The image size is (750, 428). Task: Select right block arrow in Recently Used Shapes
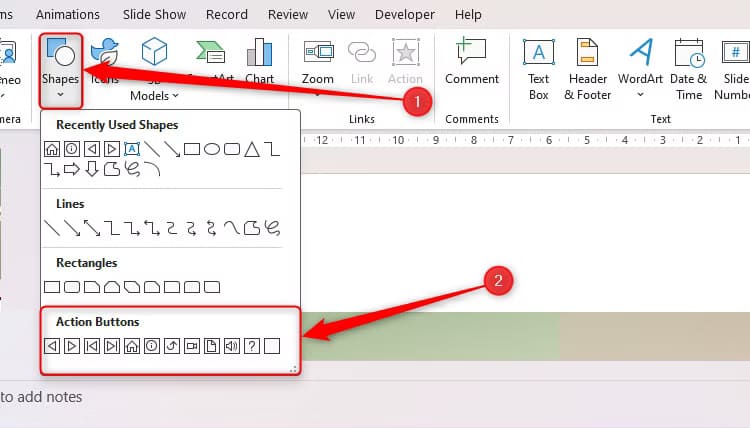tap(72, 169)
